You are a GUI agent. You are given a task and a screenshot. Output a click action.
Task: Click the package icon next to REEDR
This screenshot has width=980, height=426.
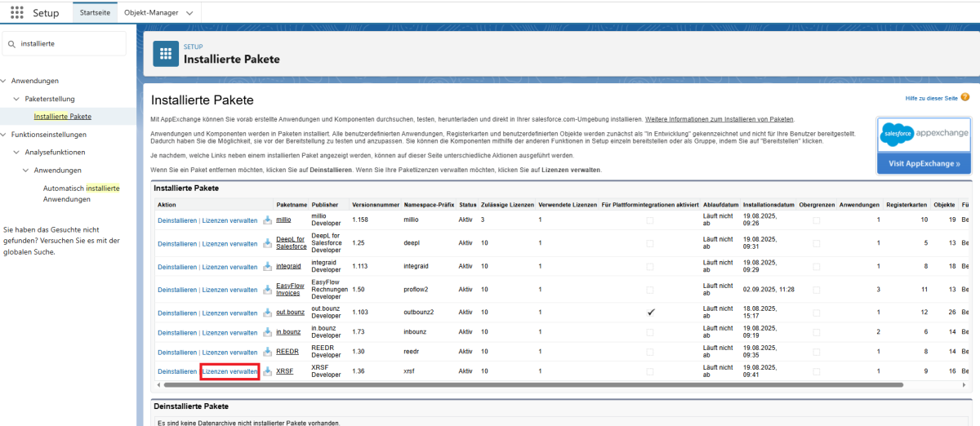[267, 352]
